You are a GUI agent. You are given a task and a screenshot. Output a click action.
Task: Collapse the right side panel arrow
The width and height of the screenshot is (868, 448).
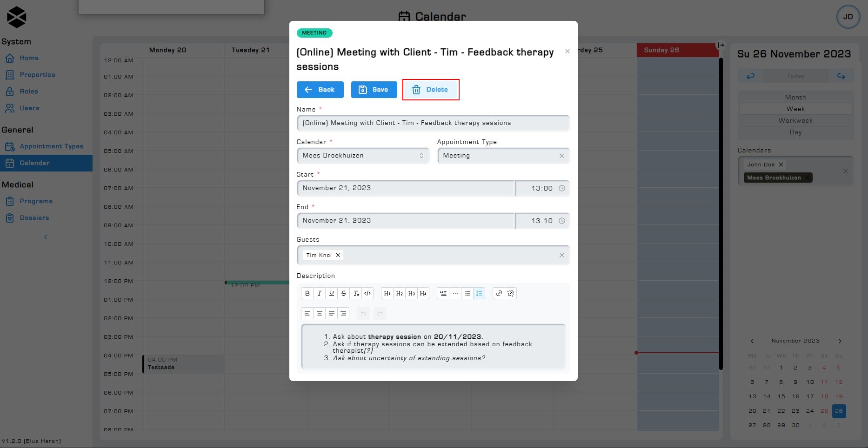click(x=721, y=45)
